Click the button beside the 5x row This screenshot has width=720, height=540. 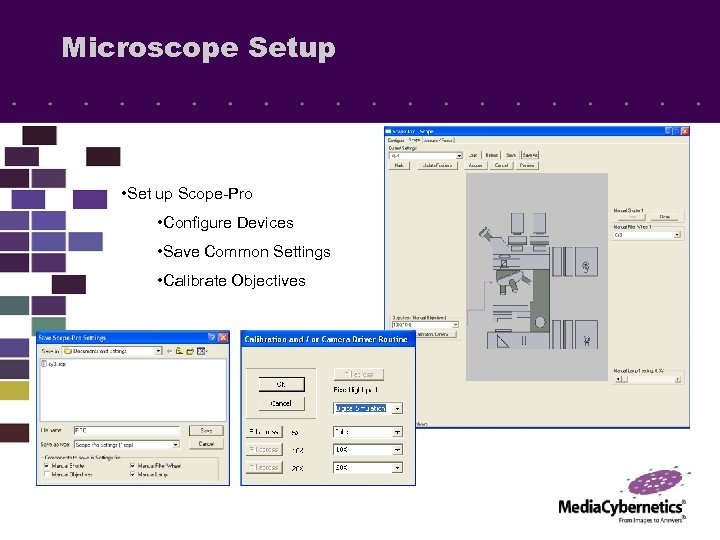point(264,432)
